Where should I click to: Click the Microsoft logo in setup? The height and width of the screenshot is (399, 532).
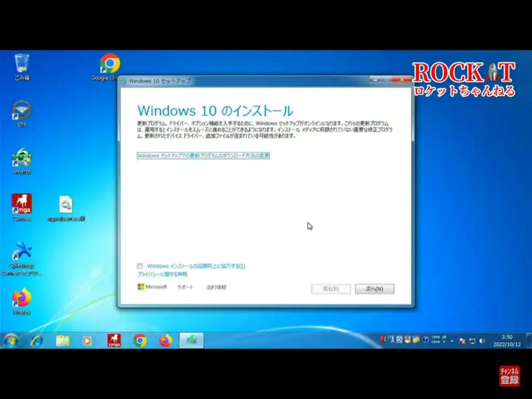[152, 287]
